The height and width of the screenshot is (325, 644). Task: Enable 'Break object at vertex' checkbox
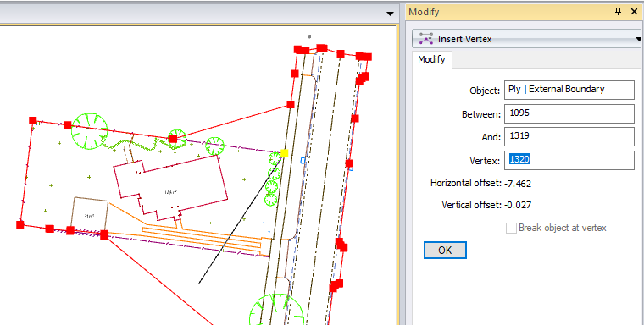click(x=511, y=229)
